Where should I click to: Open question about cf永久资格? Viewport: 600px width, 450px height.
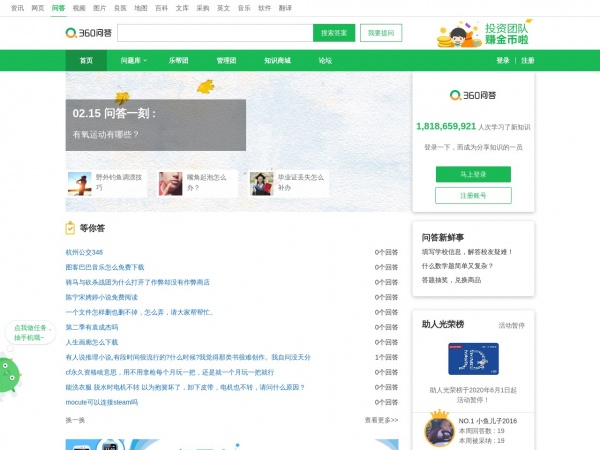(170, 372)
